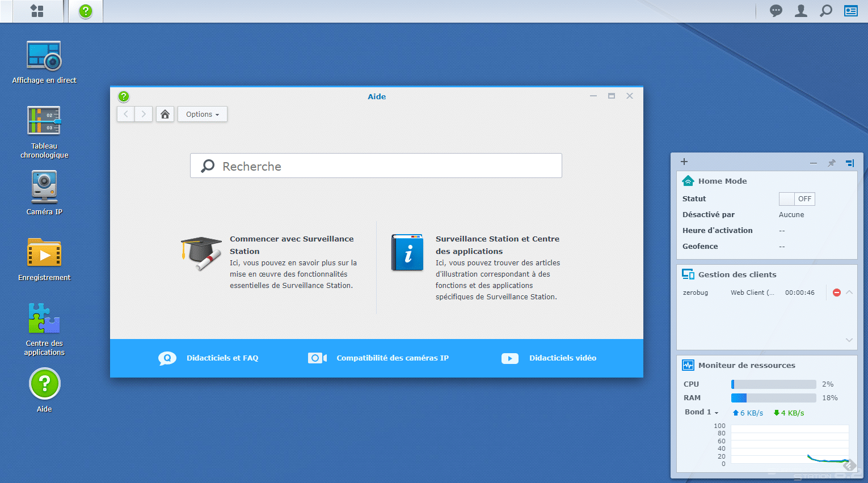Click the Gestion des clients icon
Viewport: 868px width, 483px height.
688,274
